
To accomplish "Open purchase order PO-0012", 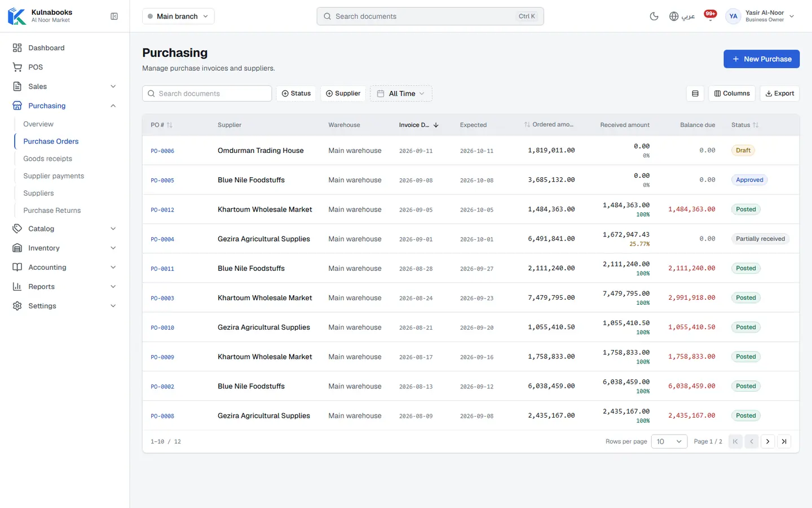I will (162, 210).
